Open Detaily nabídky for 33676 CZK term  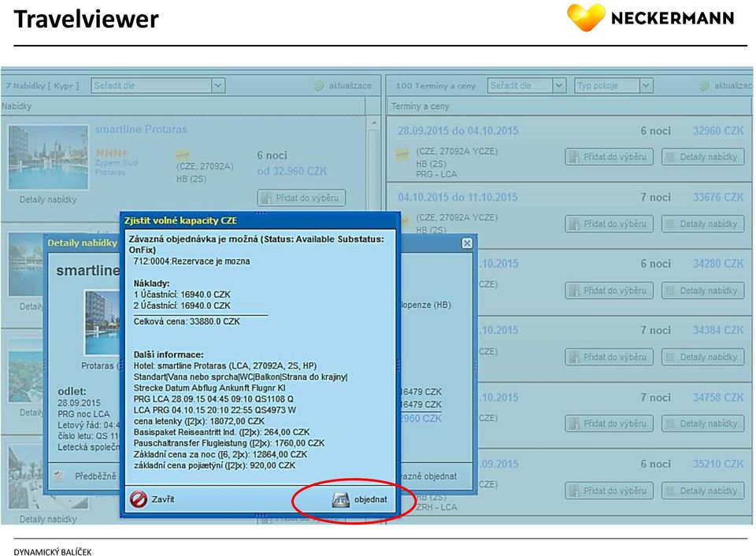[x=703, y=224]
